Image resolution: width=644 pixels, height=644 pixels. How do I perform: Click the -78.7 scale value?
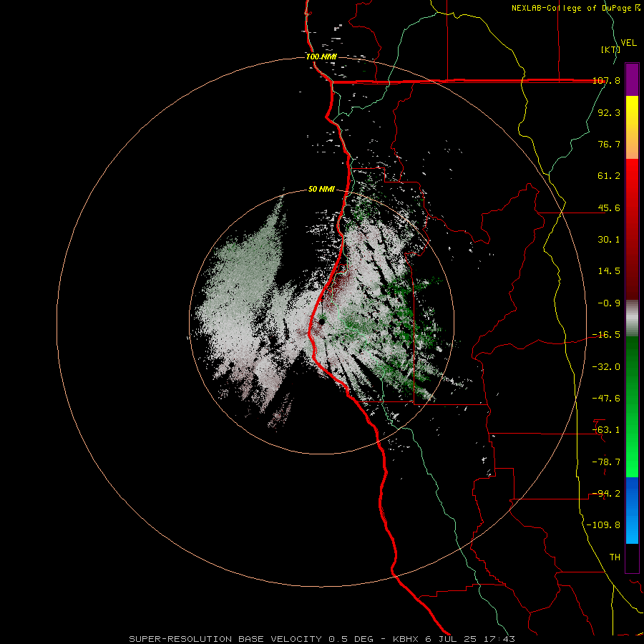[x=606, y=462]
